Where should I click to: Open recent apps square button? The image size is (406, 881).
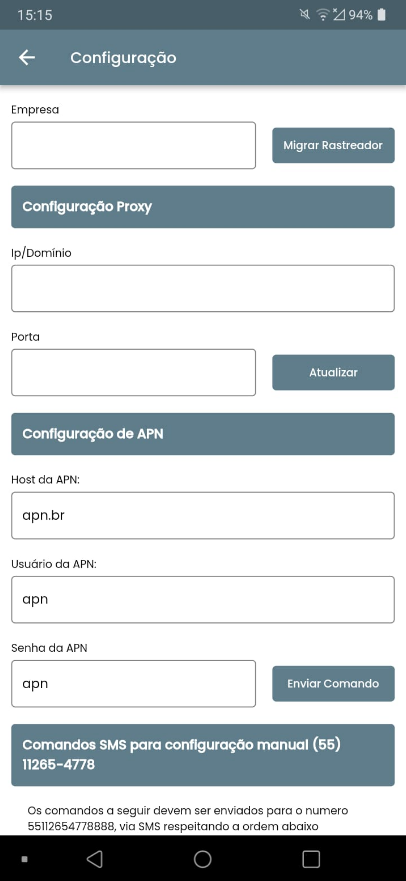(311, 859)
